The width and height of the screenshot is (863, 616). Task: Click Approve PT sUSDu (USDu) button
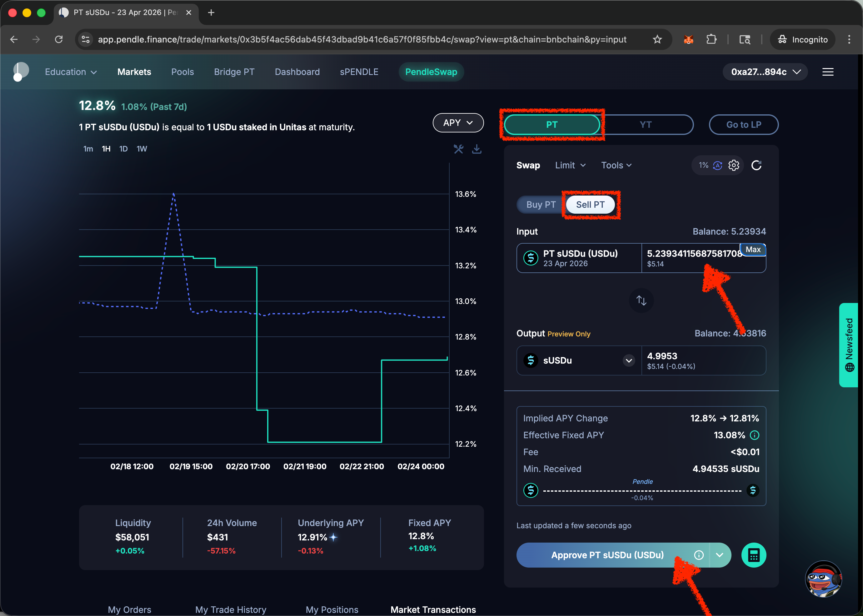(x=607, y=555)
